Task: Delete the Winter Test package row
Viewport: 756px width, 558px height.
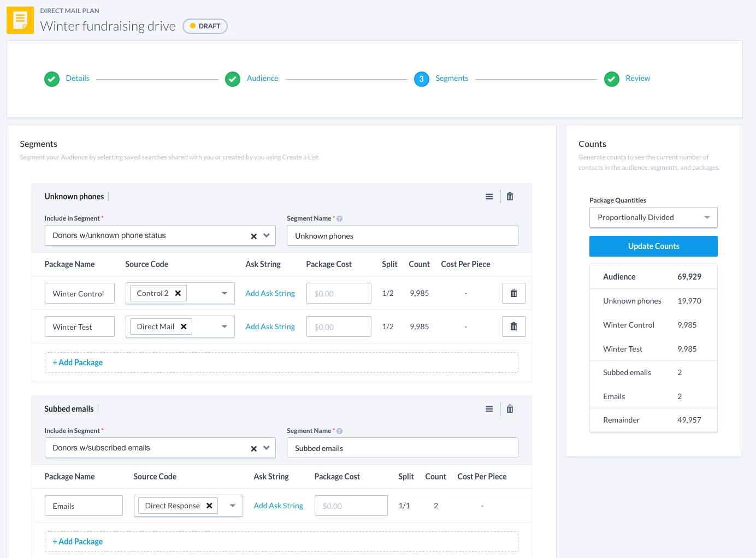Action: (513, 327)
